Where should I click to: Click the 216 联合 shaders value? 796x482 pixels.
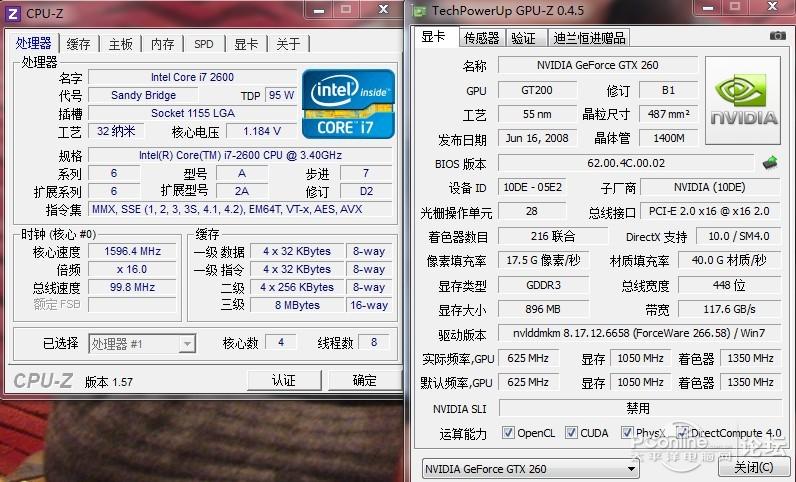pos(553,236)
